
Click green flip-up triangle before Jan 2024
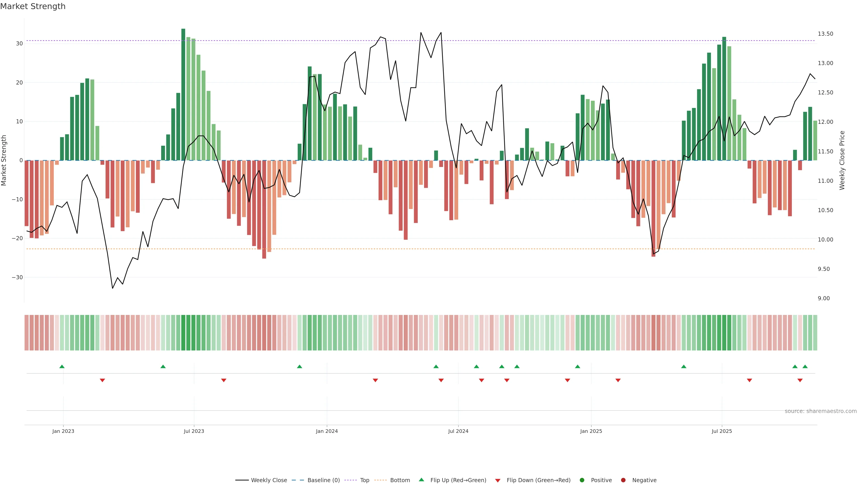coord(300,366)
